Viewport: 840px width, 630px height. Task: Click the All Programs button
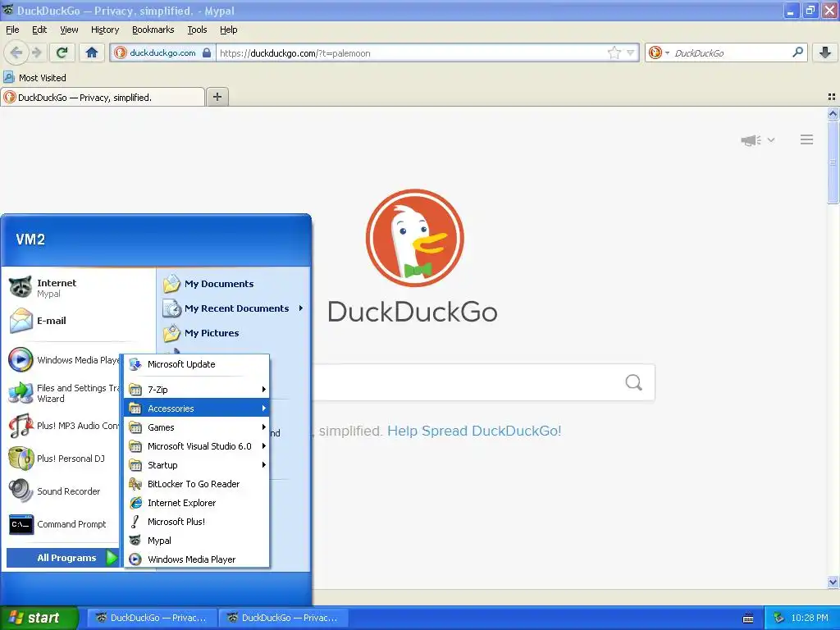[62, 558]
